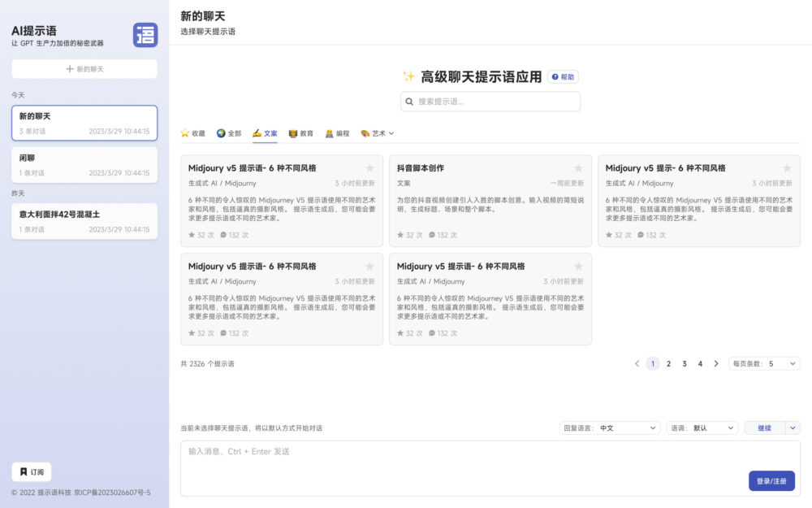The height and width of the screenshot is (508, 812).
Task: Start a new chat with 新的聊天 button
Action: pos(84,67)
